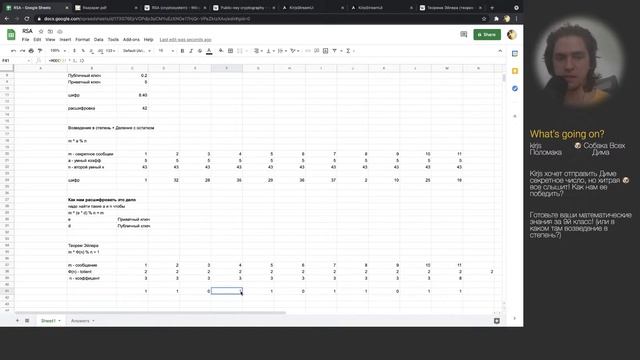The image size is (640, 360).
Task: Open the Data menu
Action: pyautogui.click(x=98, y=40)
